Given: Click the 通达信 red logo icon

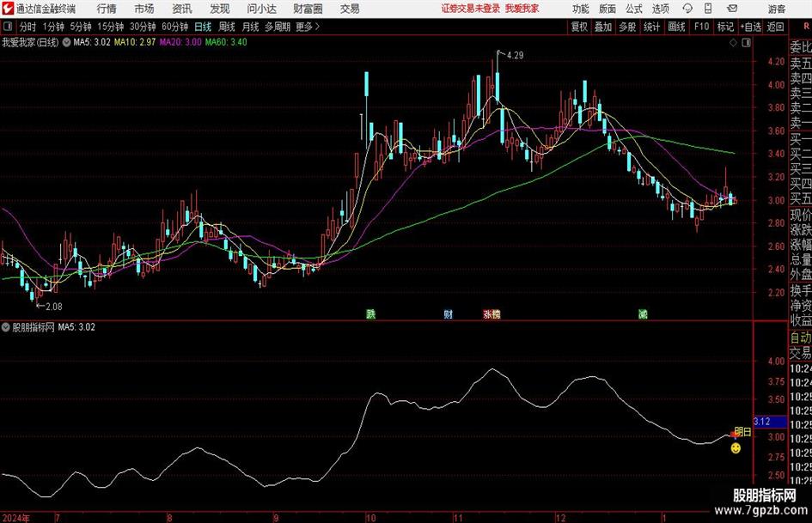Looking at the screenshot, I should tap(7, 8).
